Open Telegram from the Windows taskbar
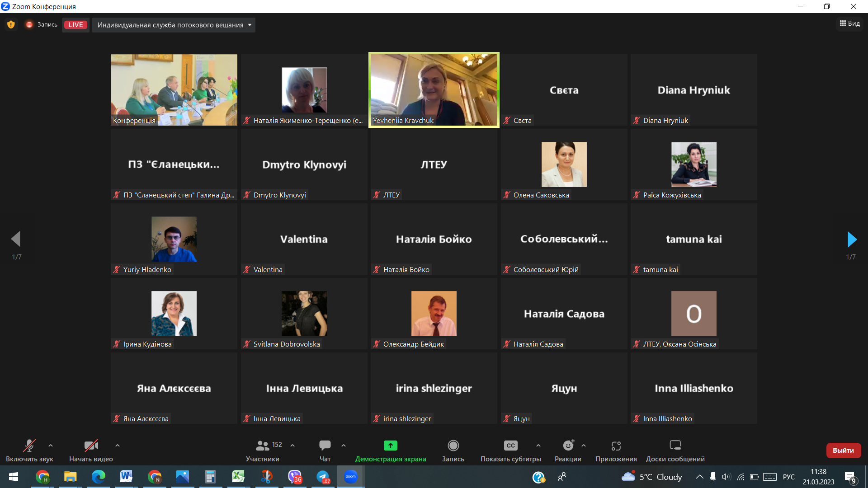The height and width of the screenshot is (488, 868). coord(323,477)
